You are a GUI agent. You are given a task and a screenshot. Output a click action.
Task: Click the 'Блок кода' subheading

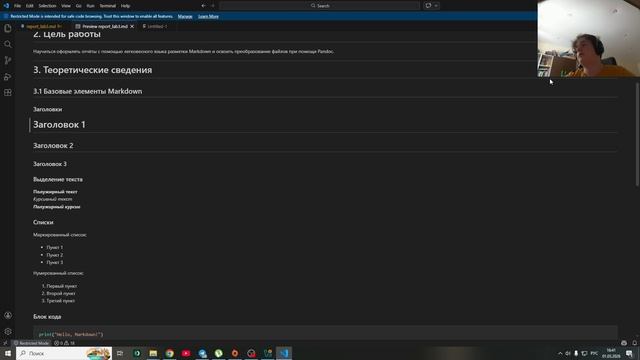(x=47, y=316)
